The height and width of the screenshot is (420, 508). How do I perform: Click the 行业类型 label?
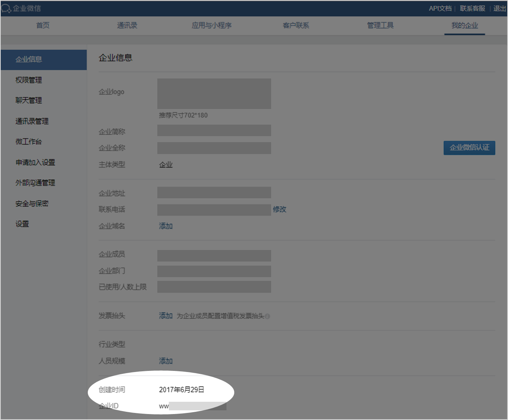pyautogui.click(x=112, y=344)
